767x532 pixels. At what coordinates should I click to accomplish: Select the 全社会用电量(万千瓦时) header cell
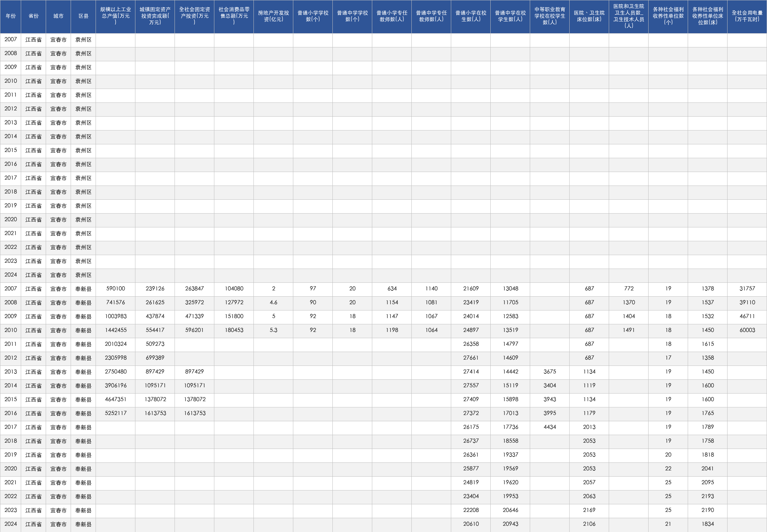[747, 16]
